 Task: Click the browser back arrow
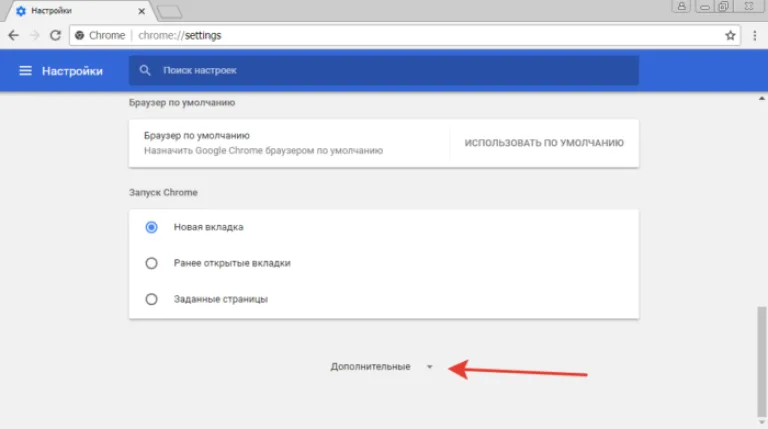click(x=13, y=35)
